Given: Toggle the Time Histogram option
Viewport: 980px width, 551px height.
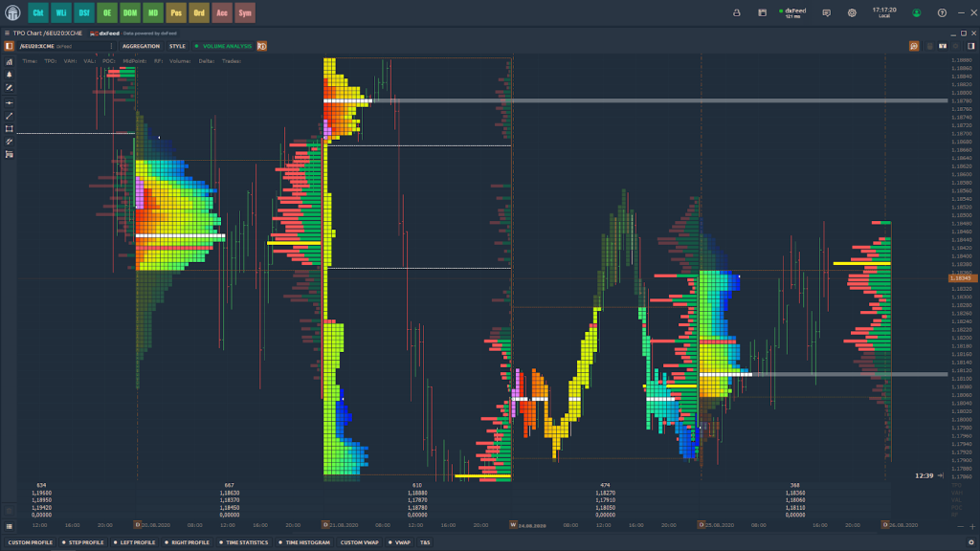Looking at the screenshot, I should [x=304, y=542].
